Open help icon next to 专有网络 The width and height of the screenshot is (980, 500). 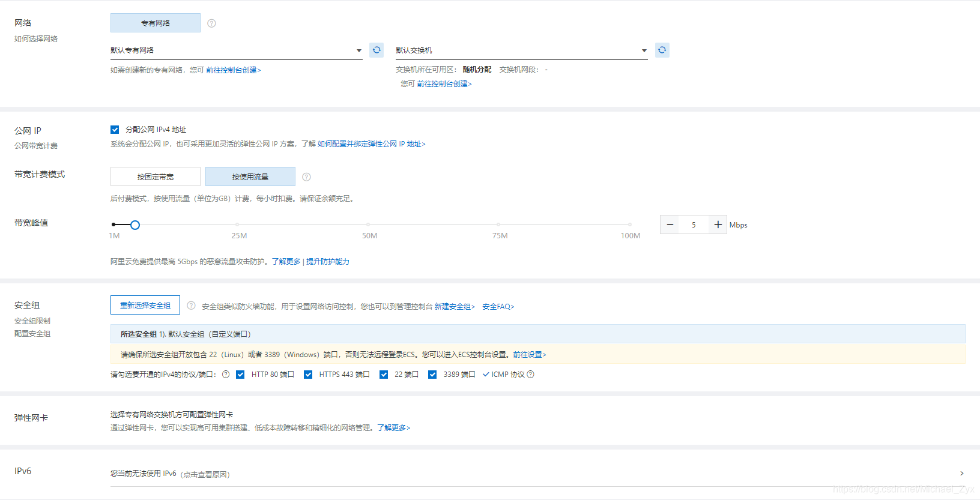tap(211, 23)
